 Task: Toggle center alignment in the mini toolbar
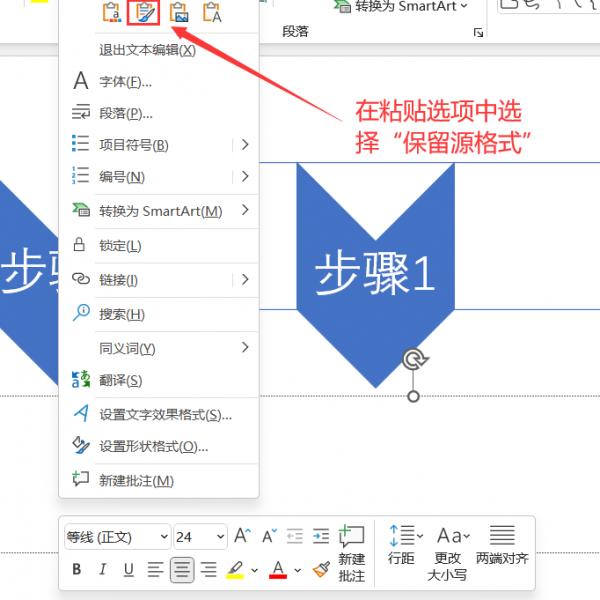pyautogui.click(x=182, y=569)
